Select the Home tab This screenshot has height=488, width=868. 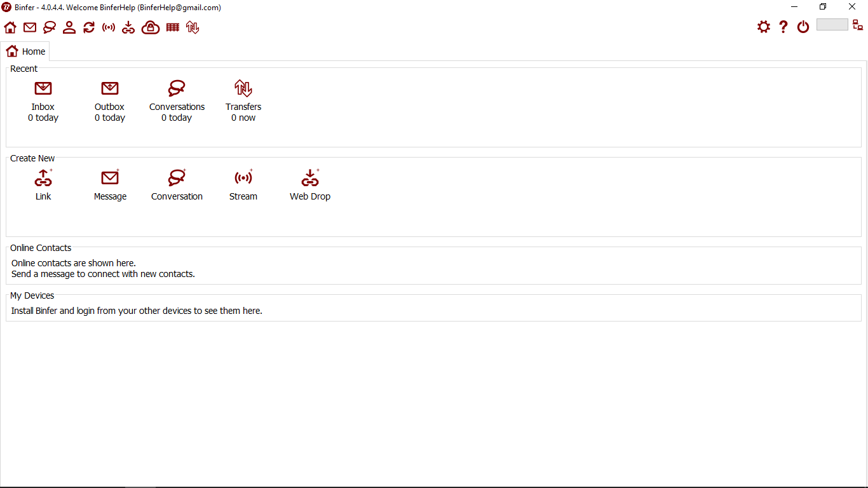click(25, 51)
